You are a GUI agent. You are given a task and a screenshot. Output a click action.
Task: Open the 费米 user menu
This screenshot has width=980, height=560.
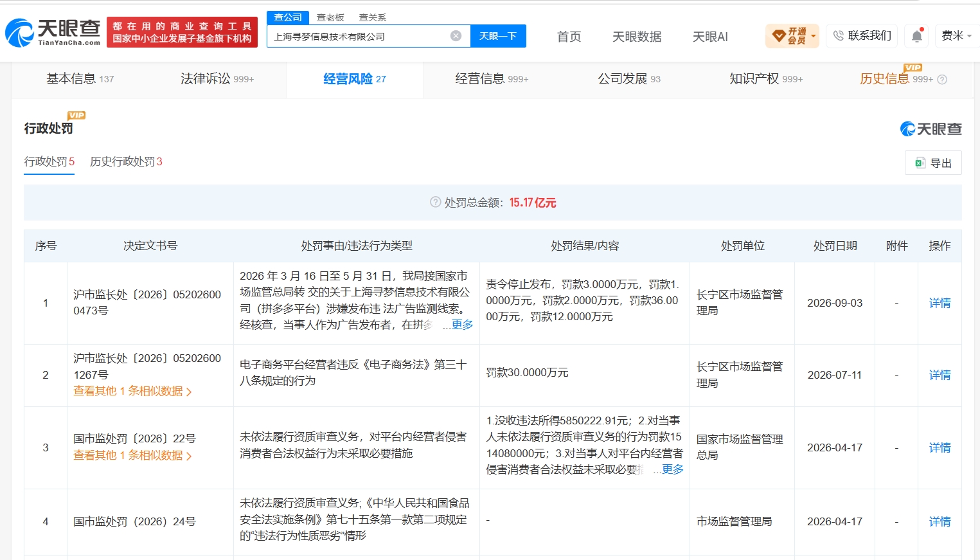coord(956,36)
